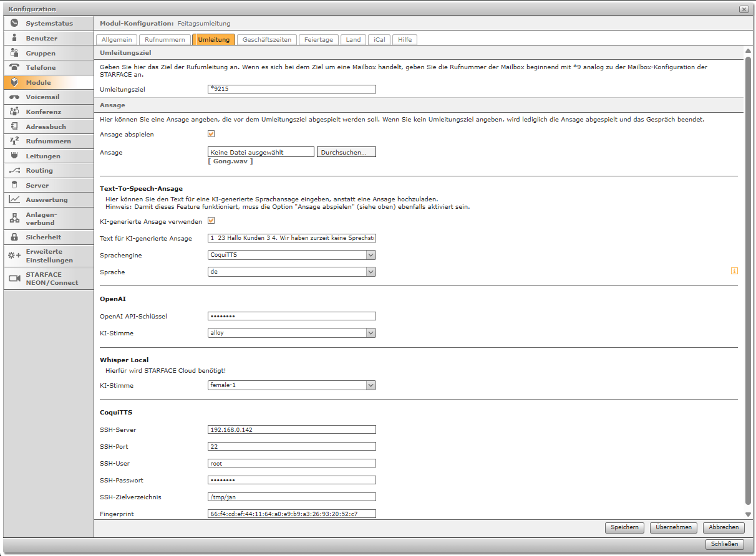Switch to the Geschäftszeiten tab
Image resolution: width=756 pixels, height=556 pixels.
pyautogui.click(x=266, y=39)
